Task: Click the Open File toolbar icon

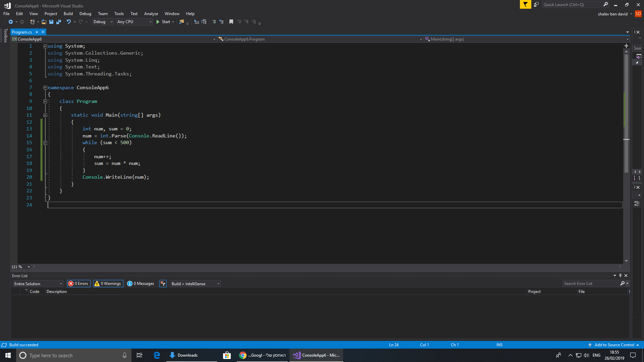Action: tap(44, 22)
